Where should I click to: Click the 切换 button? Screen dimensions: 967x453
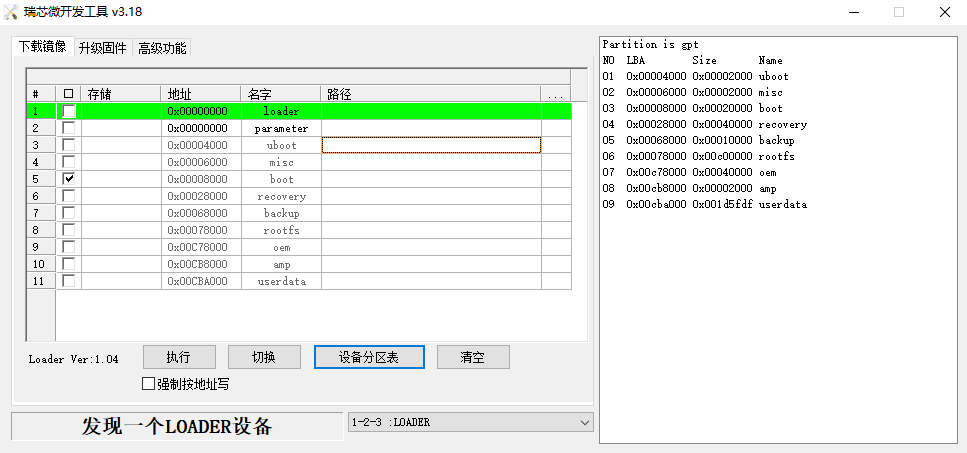click(264, 357)
